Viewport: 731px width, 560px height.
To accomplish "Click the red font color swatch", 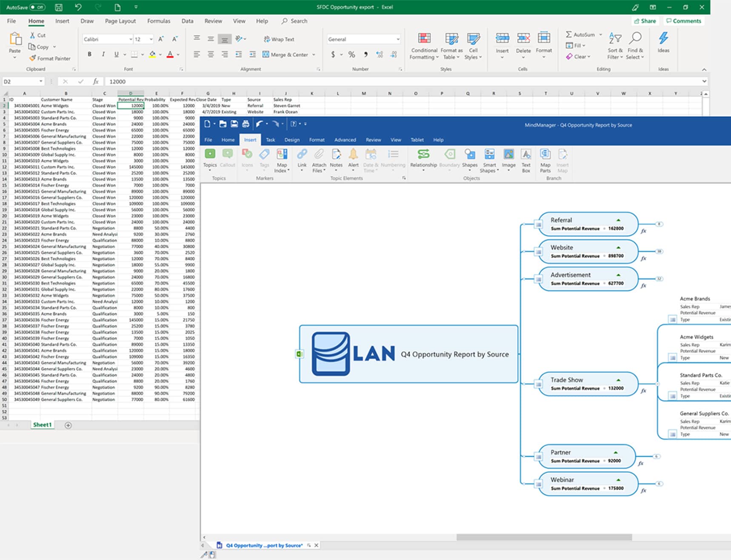I will (170, 54).
